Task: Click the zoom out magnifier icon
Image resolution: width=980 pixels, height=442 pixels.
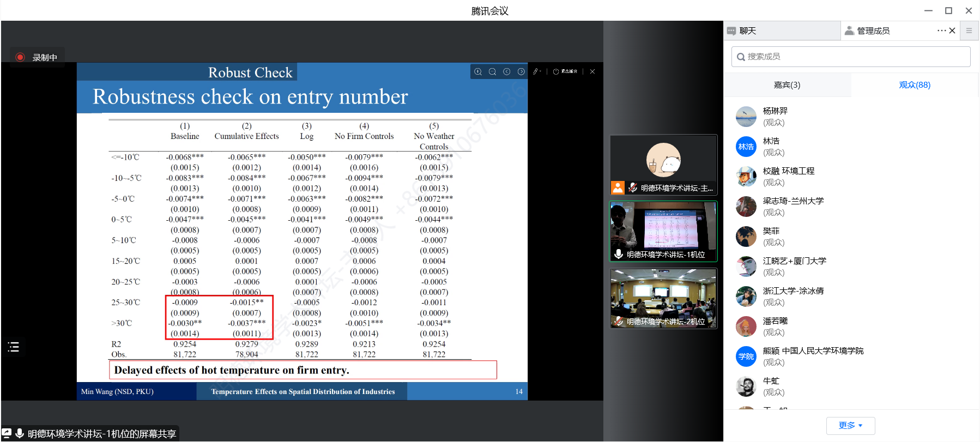Action: (492, 71)
